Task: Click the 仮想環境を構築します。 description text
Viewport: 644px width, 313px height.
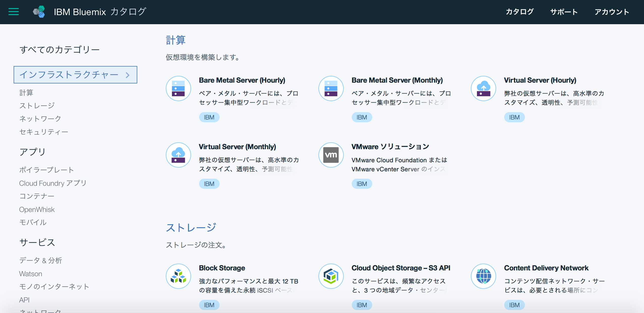Action: tap(203, 57)
